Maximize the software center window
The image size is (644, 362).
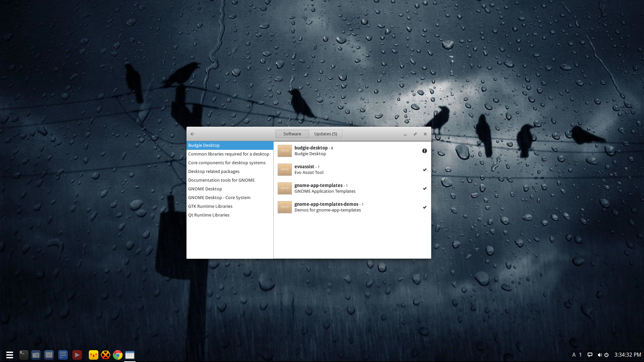[x=415, y=134]
